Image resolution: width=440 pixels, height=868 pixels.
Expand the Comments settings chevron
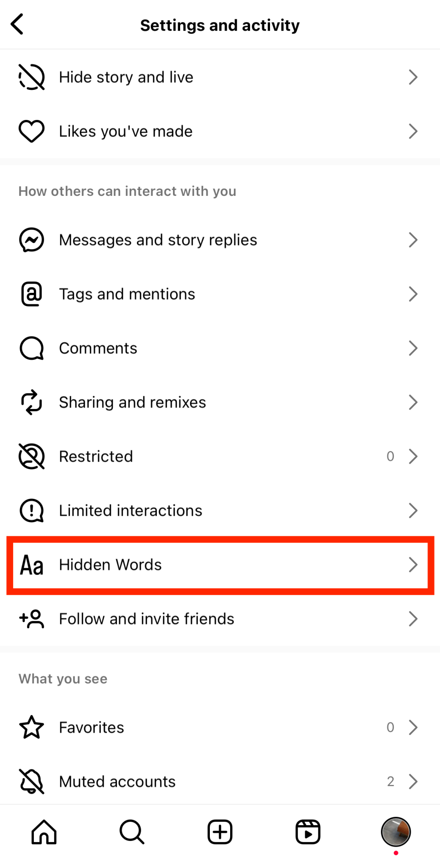click(x=413, y=348)
